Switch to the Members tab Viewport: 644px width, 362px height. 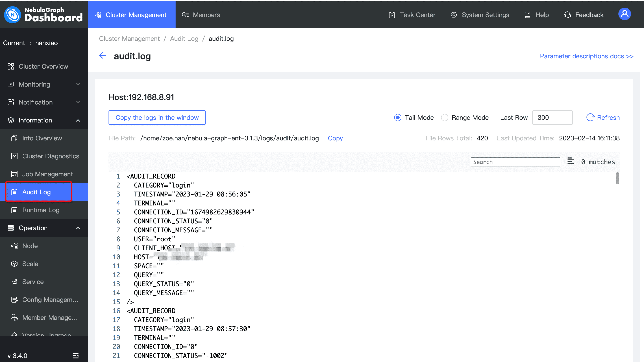pos(201,15)
